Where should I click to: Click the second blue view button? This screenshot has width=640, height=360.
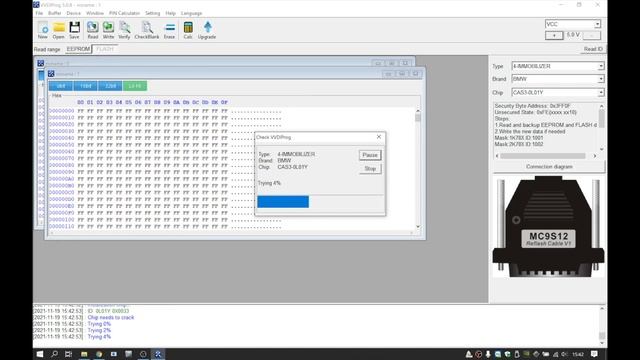pyautogui.click(x=85, y=86)
